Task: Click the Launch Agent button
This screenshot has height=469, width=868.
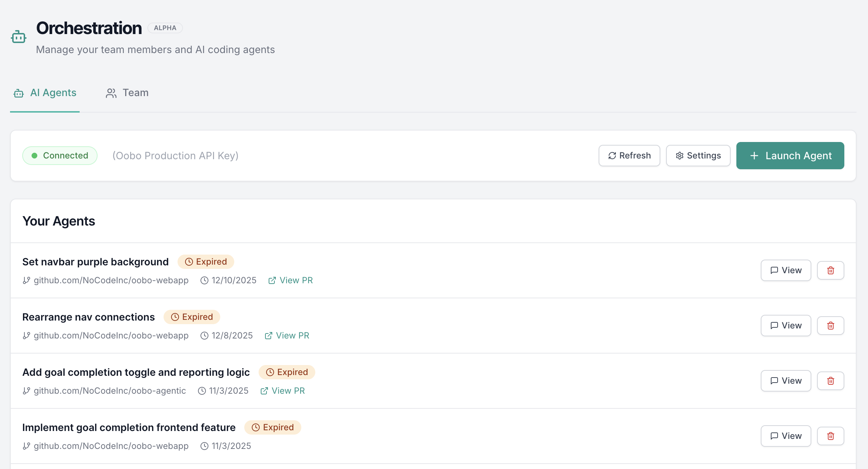Action: pos(790,155)
